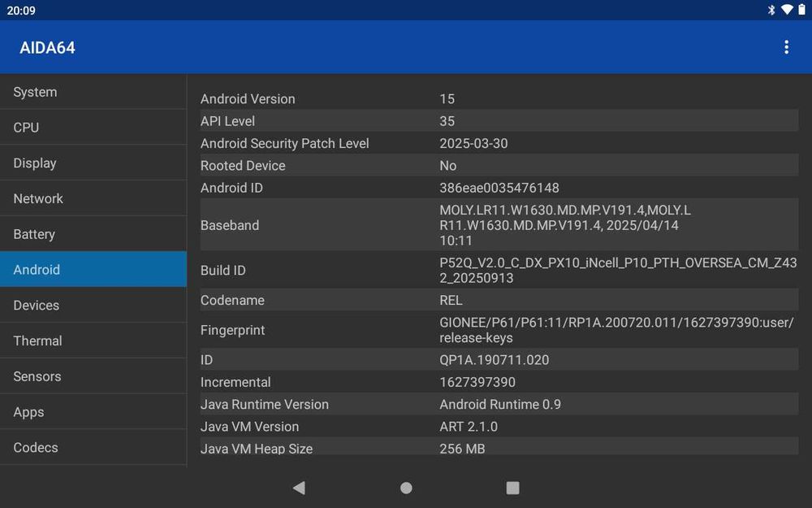
Task: Select the patch date 2025-03-30
Action: point(473,144)
